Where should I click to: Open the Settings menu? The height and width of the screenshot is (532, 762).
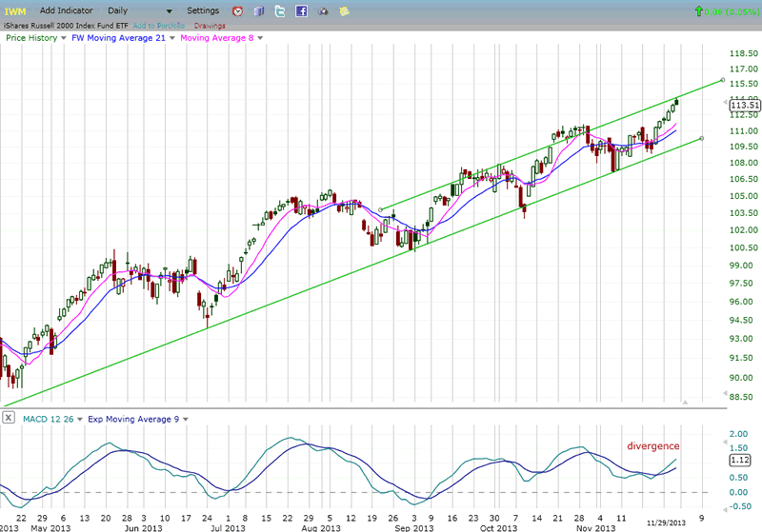[x=202, y=10]
